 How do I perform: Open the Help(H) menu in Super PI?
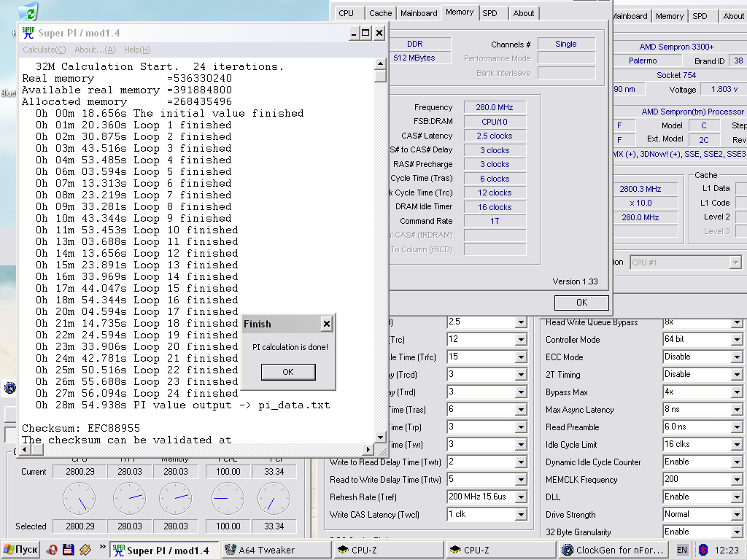[137, 50]
